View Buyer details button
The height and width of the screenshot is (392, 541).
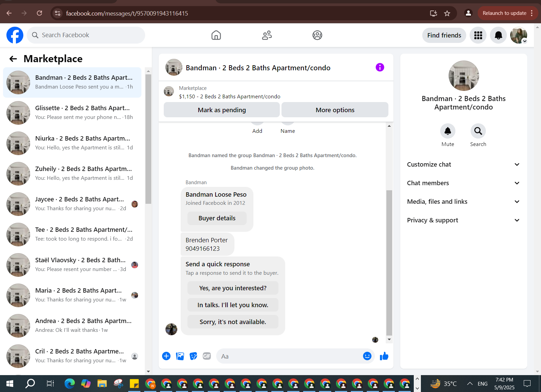217,218
